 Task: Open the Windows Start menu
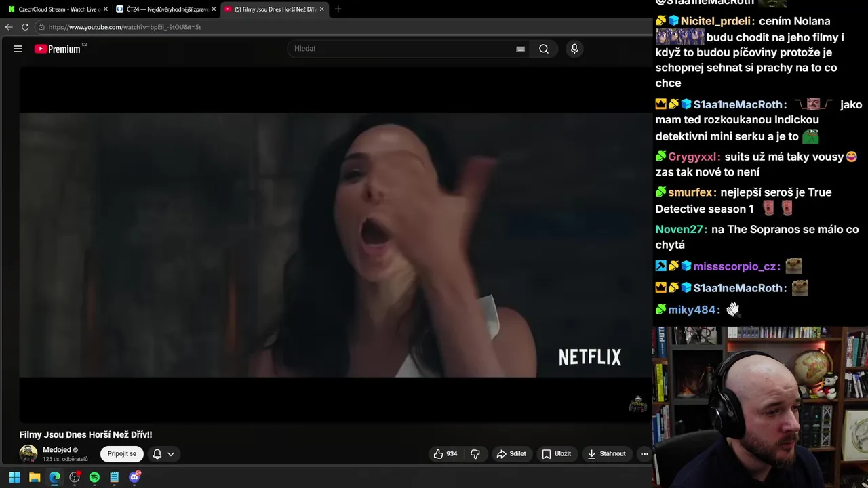14,477
